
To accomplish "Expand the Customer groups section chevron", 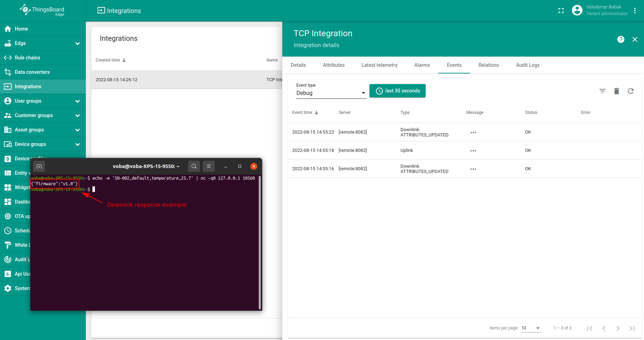I will (x=78, y=116).
